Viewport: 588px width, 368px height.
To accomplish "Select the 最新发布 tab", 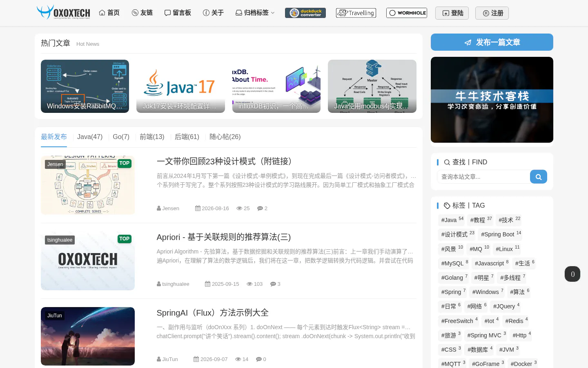I will pos(54,137).
